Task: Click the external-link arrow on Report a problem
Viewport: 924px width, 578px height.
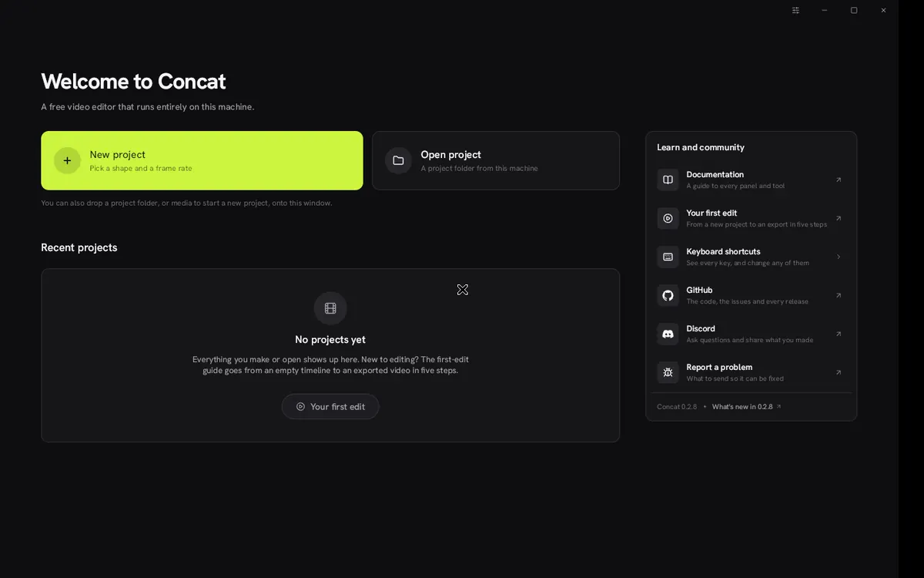Action: (x=839, y=372)
